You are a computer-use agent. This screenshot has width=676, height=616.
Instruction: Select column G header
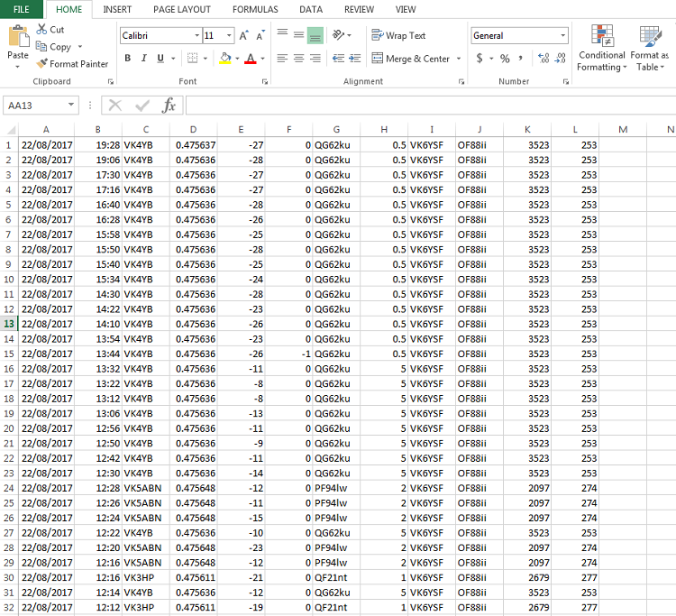(x=336, y=130)
